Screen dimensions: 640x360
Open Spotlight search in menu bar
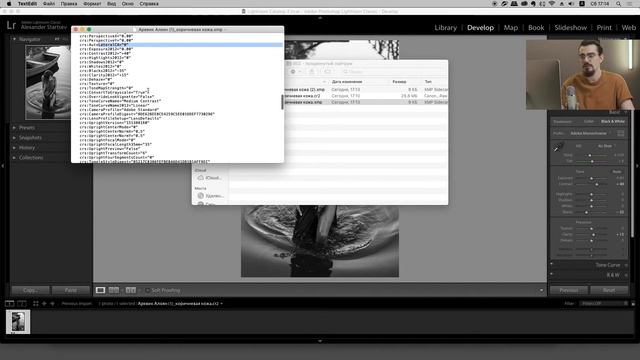[x=619, y=4]
